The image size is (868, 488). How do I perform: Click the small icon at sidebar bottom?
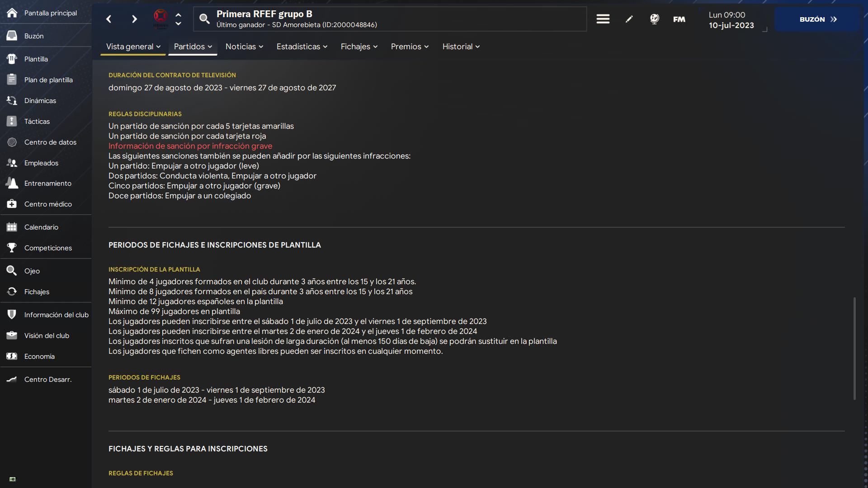[13, 479]
